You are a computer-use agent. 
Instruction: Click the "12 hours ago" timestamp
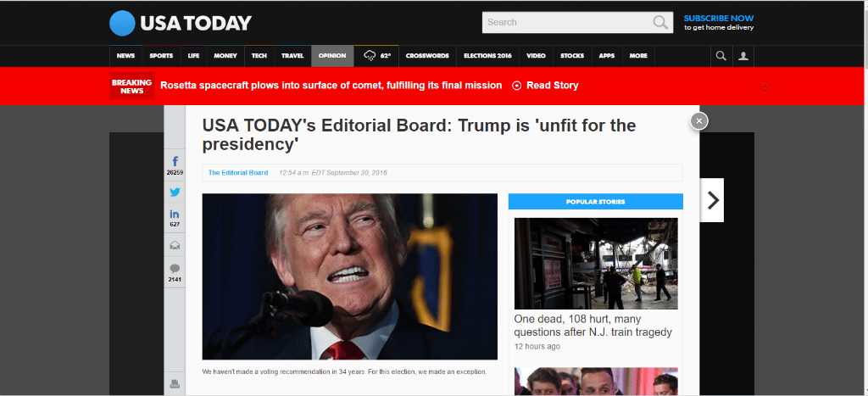coord(537,347)
